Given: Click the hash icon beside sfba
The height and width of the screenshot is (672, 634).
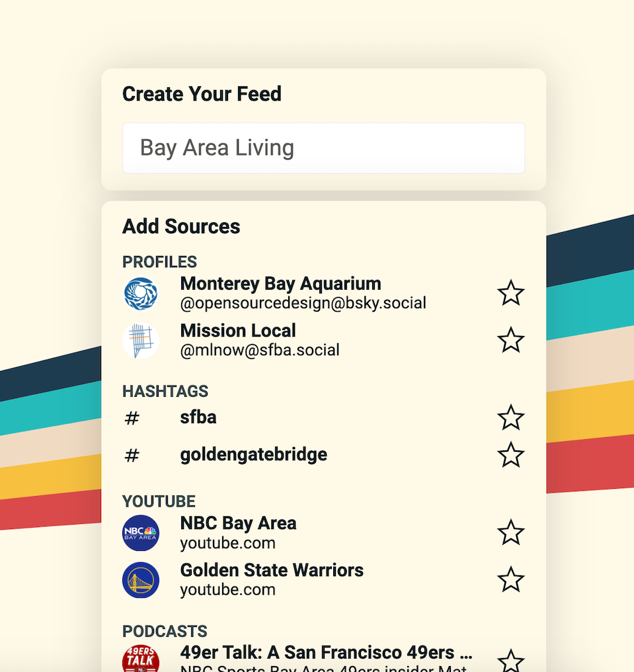Looking at the screenshot, I should (x=132, y=418).
